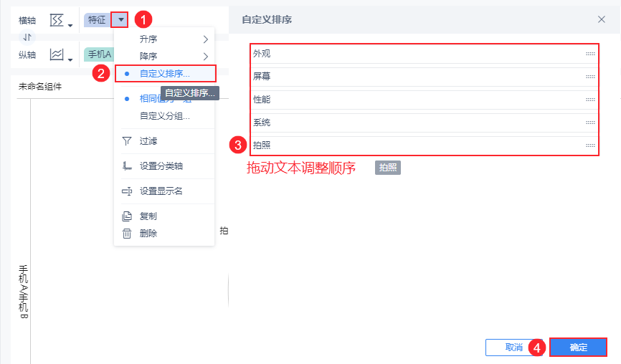Click the 复制 copy icon
Image resolution: width=621 pixels, height=364 pixels.
127,216
